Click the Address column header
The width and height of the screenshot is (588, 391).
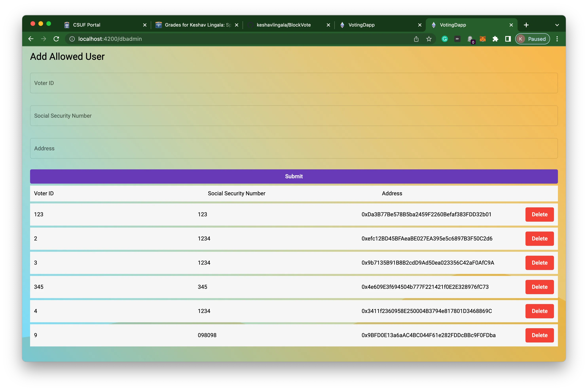(x=392, y=194)
